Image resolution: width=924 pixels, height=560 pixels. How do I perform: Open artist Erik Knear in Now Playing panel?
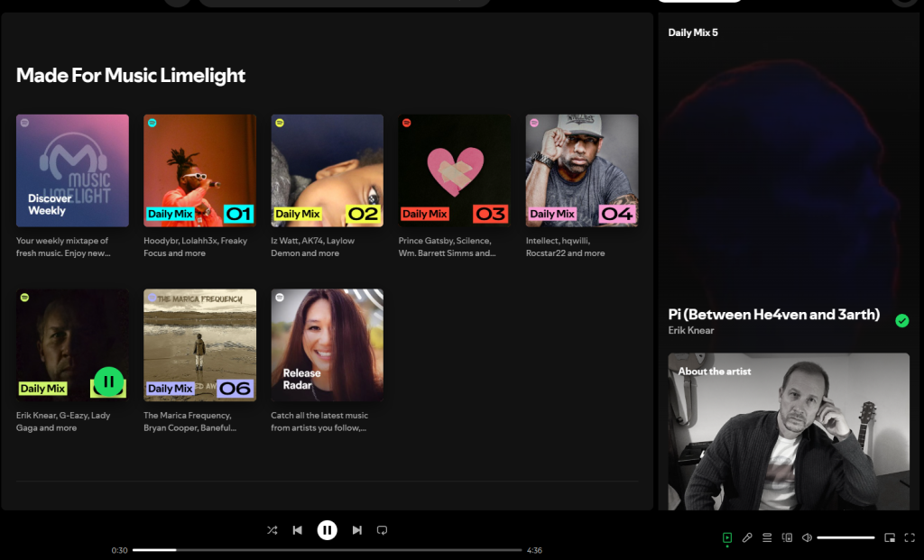pyautogui.click(x=690, y=330)
